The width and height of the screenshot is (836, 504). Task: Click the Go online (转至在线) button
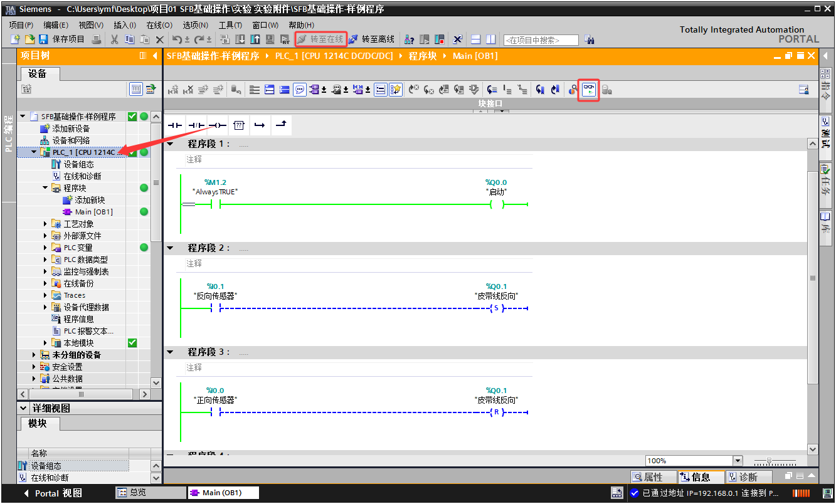(320, 39)
